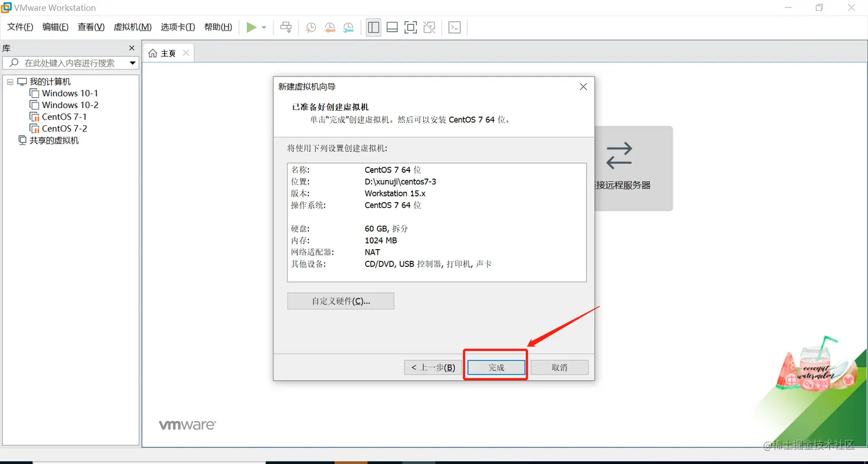Restore the VMware Workstation window size

[x=819, y=7]
